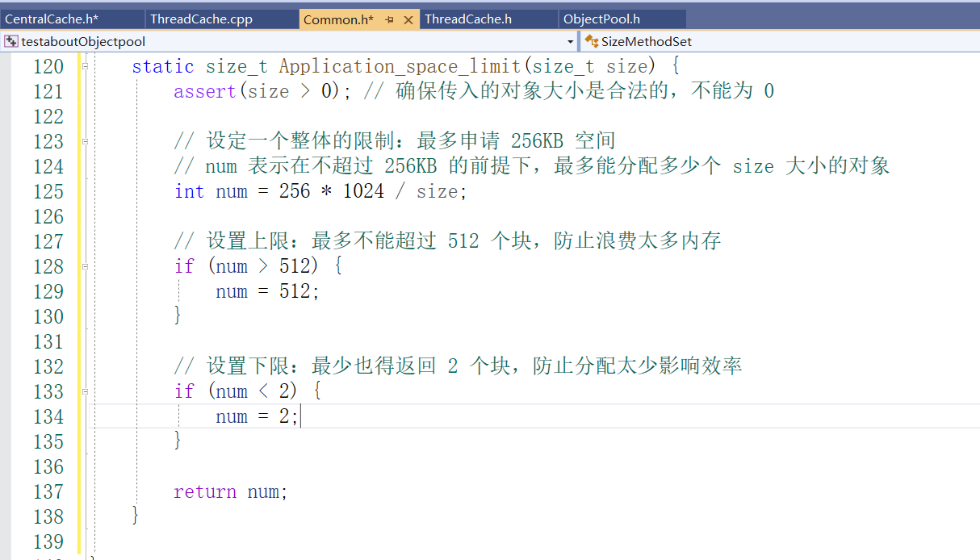Screen dimensions: 980x560
Task: Click the comment on line 124 starting with 'num'
Action: point(532,166)
